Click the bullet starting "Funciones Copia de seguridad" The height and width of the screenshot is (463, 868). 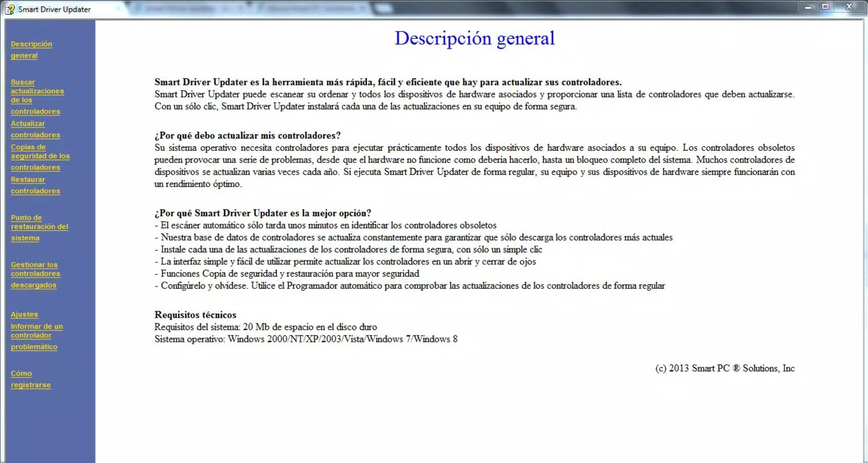pyautogui.click(x=287, y=273)
